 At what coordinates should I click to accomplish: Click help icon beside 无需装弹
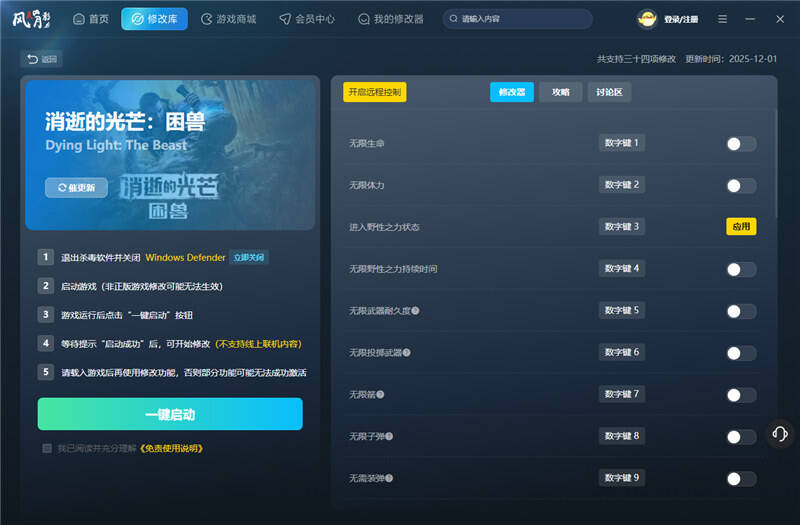point(389,479)
